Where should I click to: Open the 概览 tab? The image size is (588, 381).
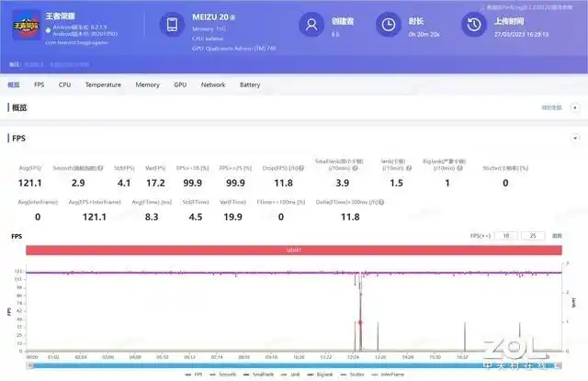(13, 84)
